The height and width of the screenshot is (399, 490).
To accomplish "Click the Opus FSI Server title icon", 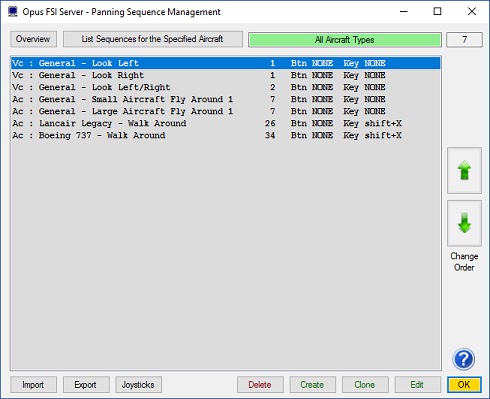I will tap(13, 12).
